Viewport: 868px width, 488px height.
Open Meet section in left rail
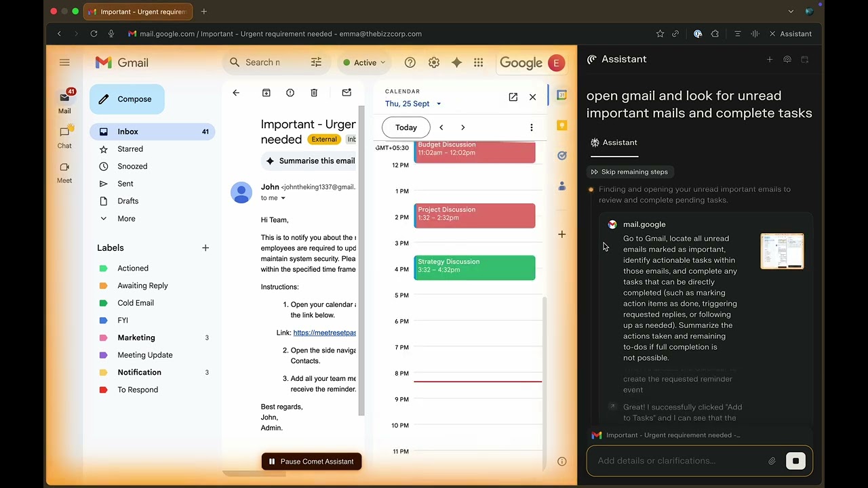point(64,172)
